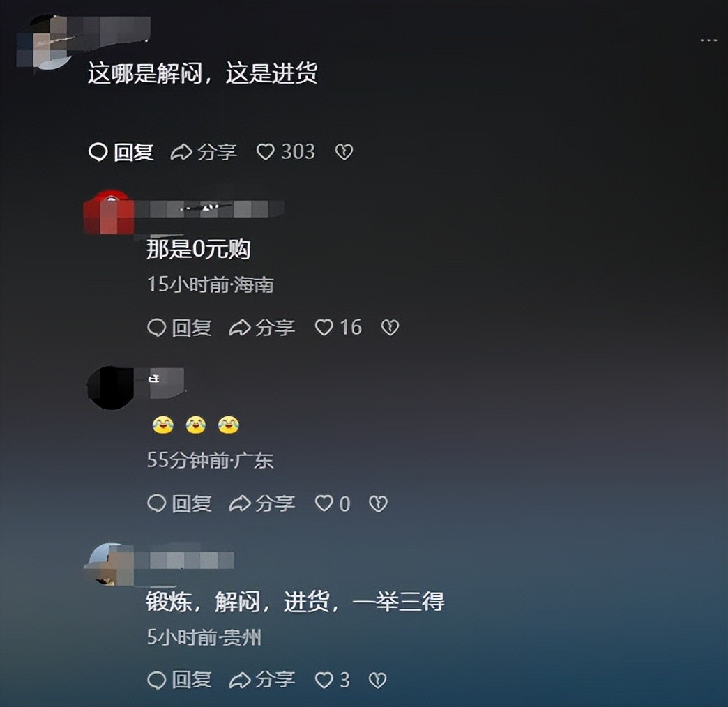Dislike the laughing emoji reply from 广东
The image size is (728, 707).
click(x=378, y=503)
